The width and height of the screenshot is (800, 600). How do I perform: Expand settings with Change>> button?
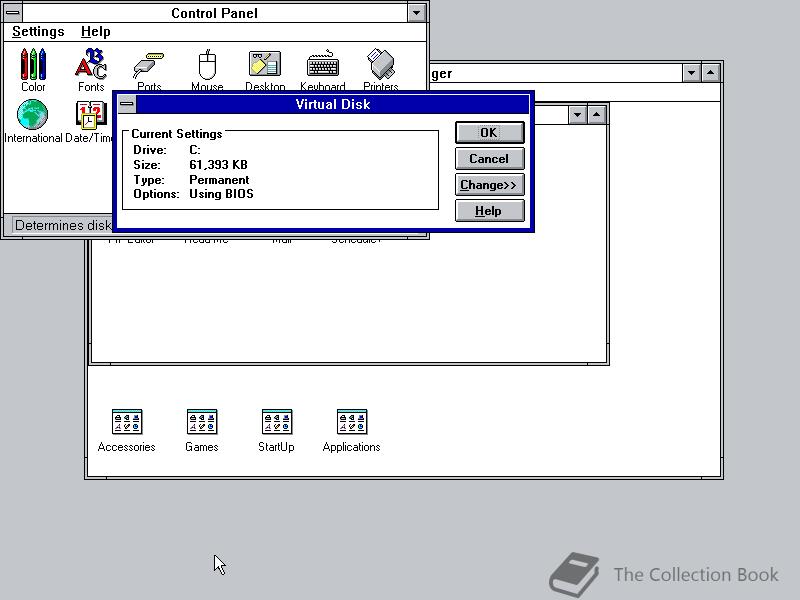coord(489,185)
